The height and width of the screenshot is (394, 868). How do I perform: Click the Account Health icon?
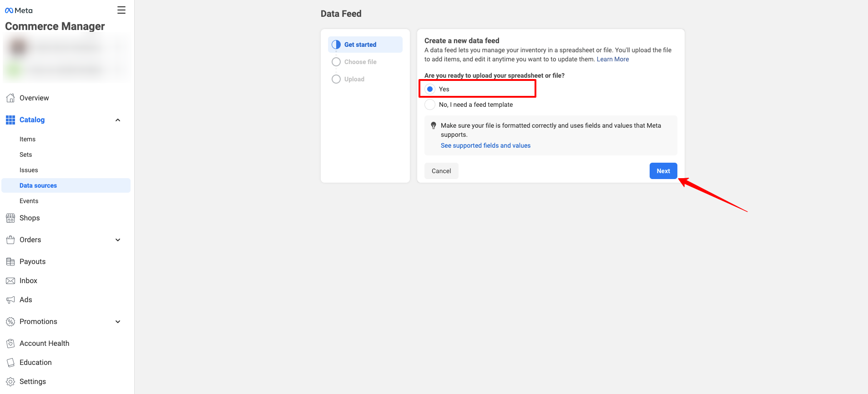(x=10, y=344)
